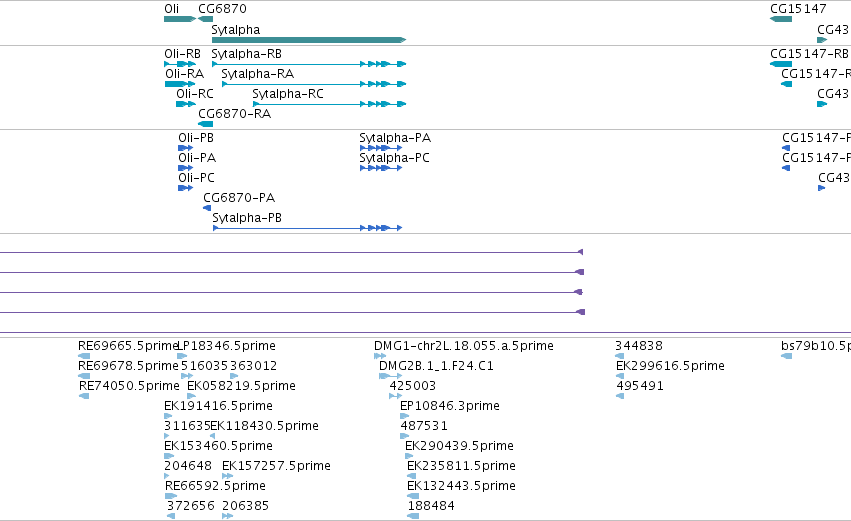The height and width of the screenshot is (521, 851).
Task: Select the Sytalpha-RC transcript feature
Action: (x=329, y=104)
